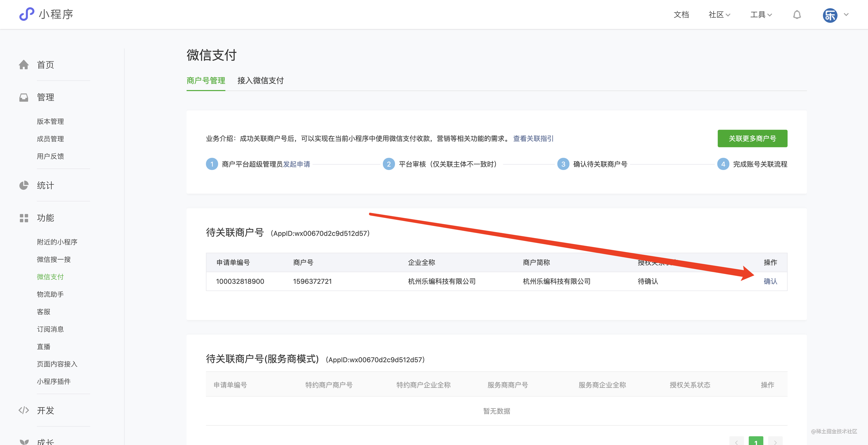Select page 1 in pagination

coord(756,441)
